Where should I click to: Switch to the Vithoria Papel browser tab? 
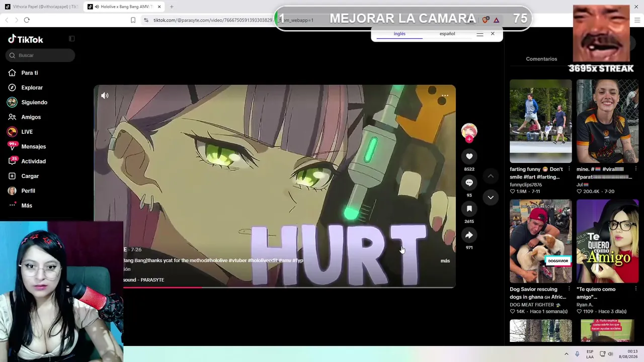tap(41, 7)
